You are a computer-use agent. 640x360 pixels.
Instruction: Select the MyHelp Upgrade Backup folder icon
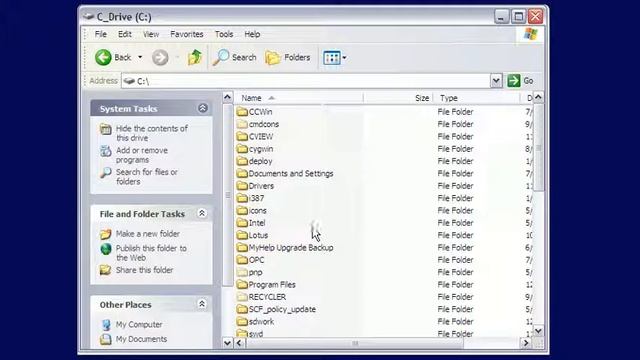pos(242,247)
